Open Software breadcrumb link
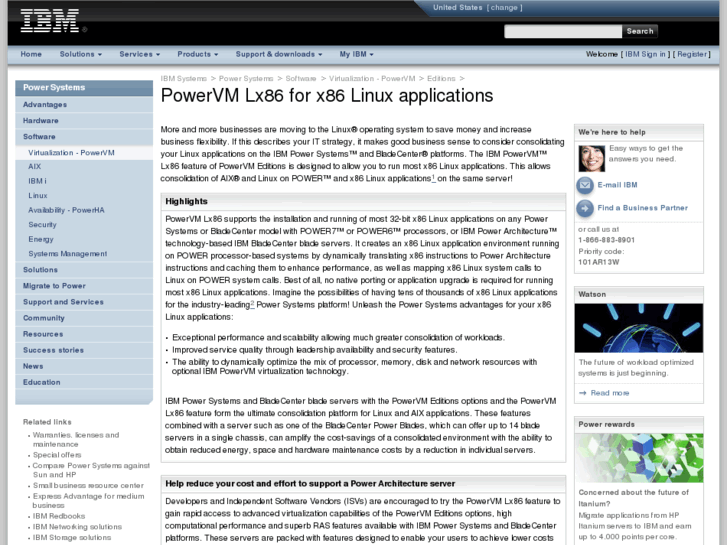This screenshot has width=727, height=545. pos(300,78)
